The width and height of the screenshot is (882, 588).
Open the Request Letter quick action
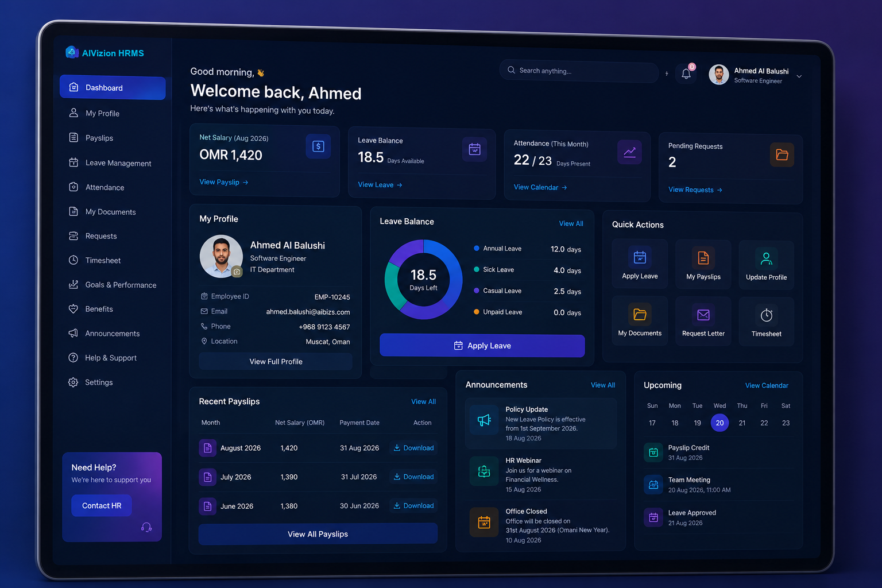tap(703, 321)
